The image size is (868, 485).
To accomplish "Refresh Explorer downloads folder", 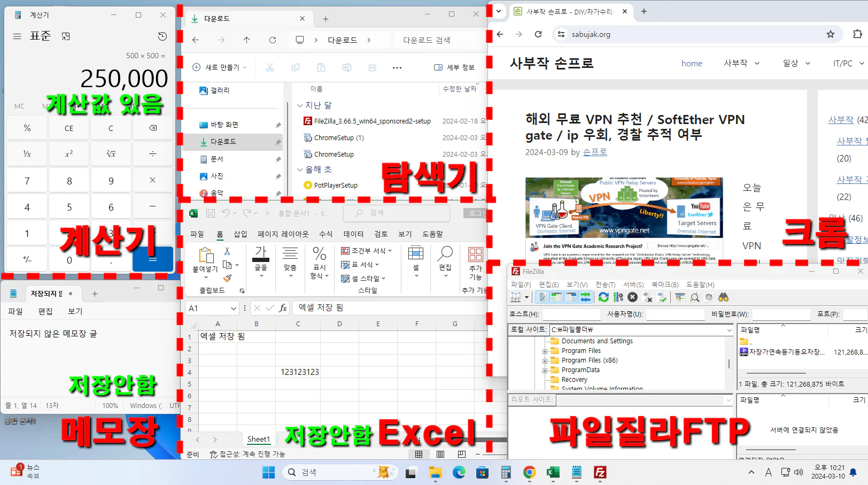I will point(273,40).
